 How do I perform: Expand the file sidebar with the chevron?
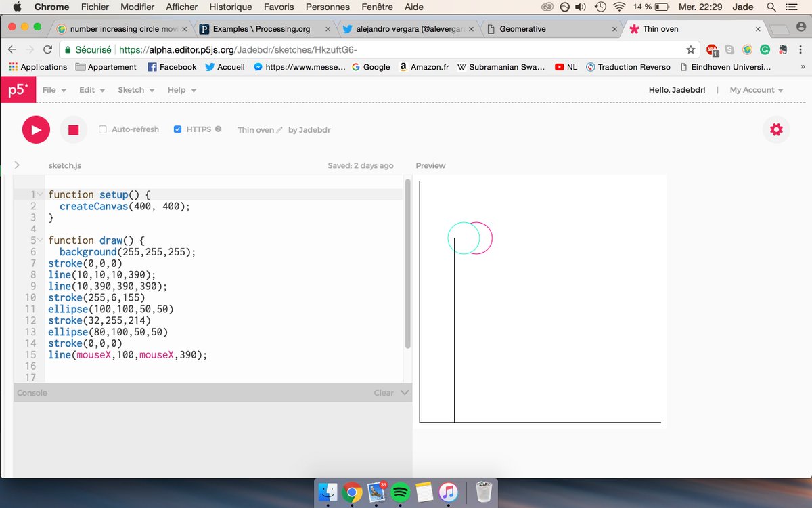point(17,165)
